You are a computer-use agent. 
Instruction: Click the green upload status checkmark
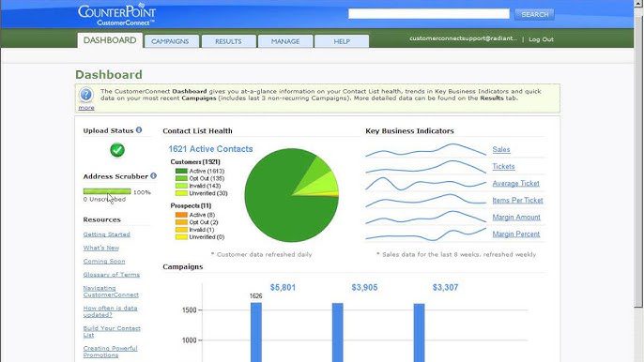click(x=117, y=150)
